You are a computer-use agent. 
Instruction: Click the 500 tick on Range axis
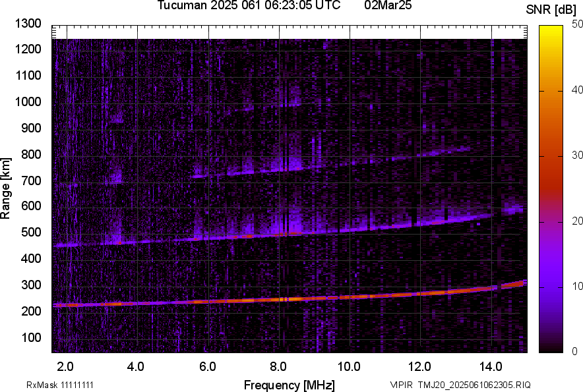[32, 233]
